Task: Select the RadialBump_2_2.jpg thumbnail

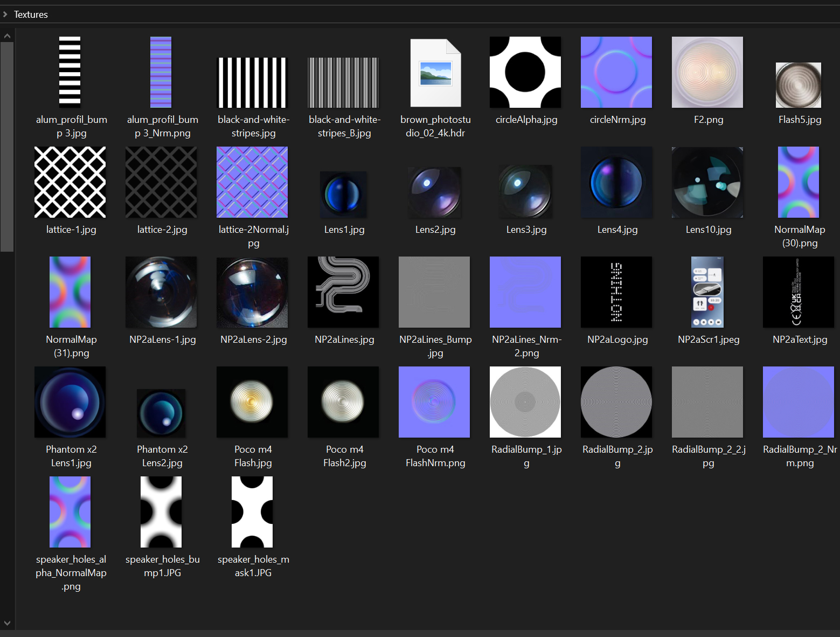Action: tap(707, 402)
